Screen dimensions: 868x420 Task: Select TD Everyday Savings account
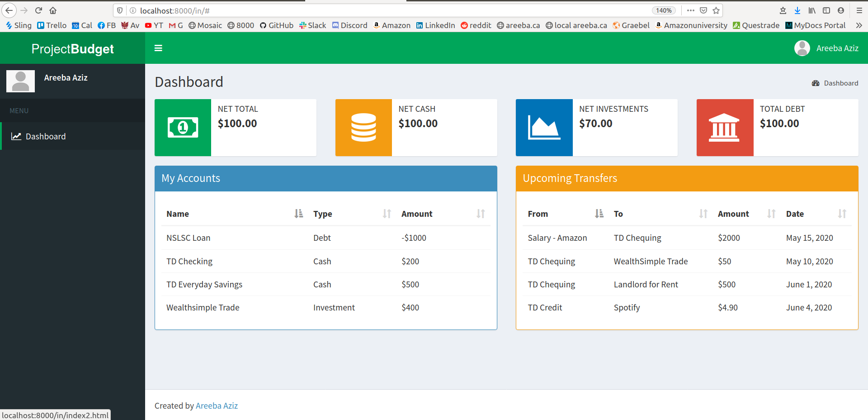326,284
